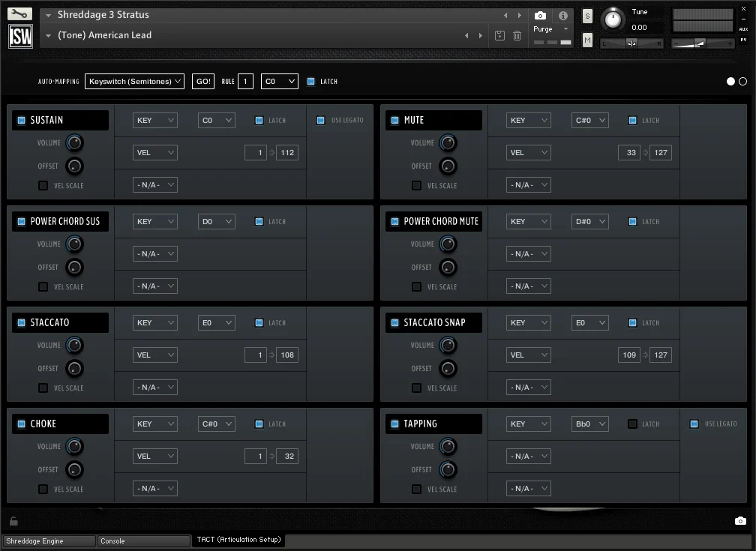Delete the snapshot with the trash icon
Image resolution: width=756 pixels, height=551 pixels.
tap(517, 35)
